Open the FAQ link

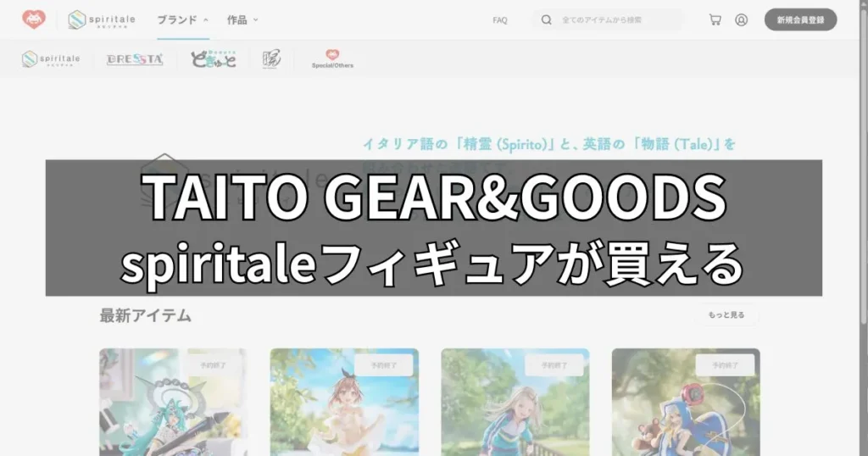[x=500, y=20]
